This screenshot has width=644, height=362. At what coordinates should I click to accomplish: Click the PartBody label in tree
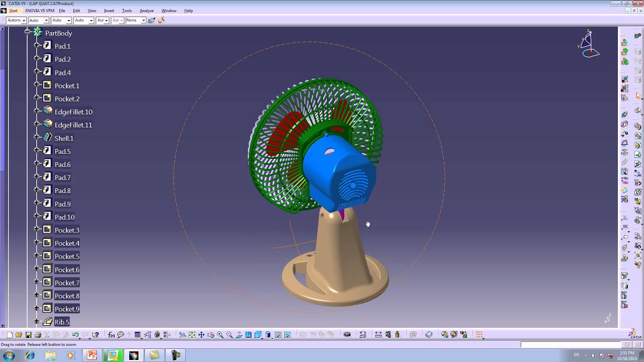(x=59, y=33)
